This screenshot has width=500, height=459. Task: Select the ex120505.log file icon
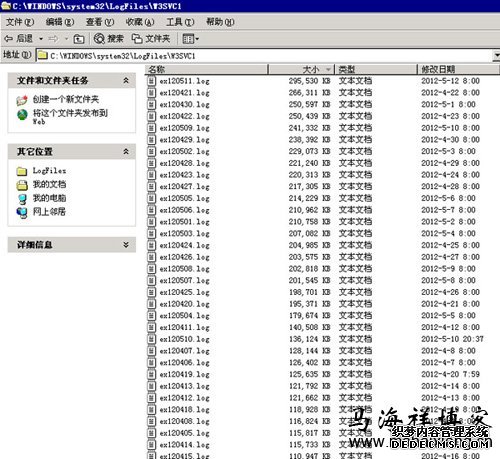click(151, 198)
